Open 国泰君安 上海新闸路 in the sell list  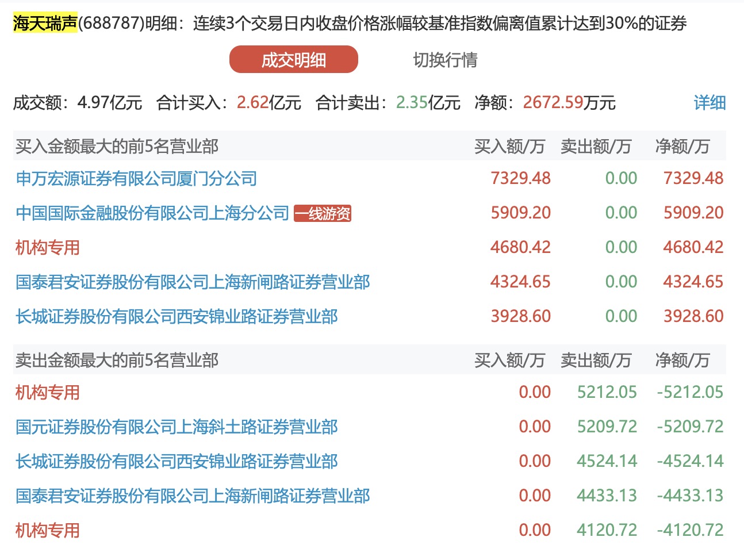193,496
